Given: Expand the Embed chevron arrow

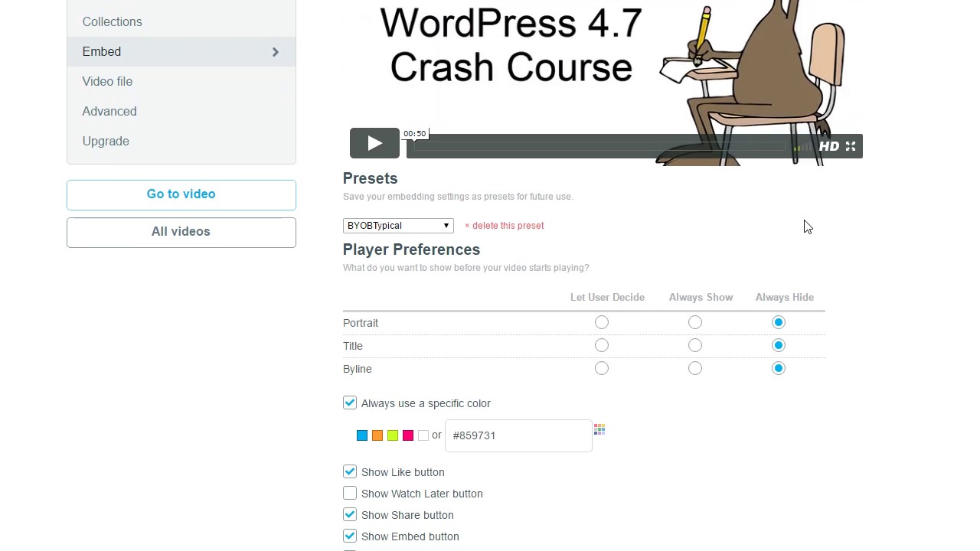Looking at the screenshot, I should pyautogui.click(x=276, y=52).
